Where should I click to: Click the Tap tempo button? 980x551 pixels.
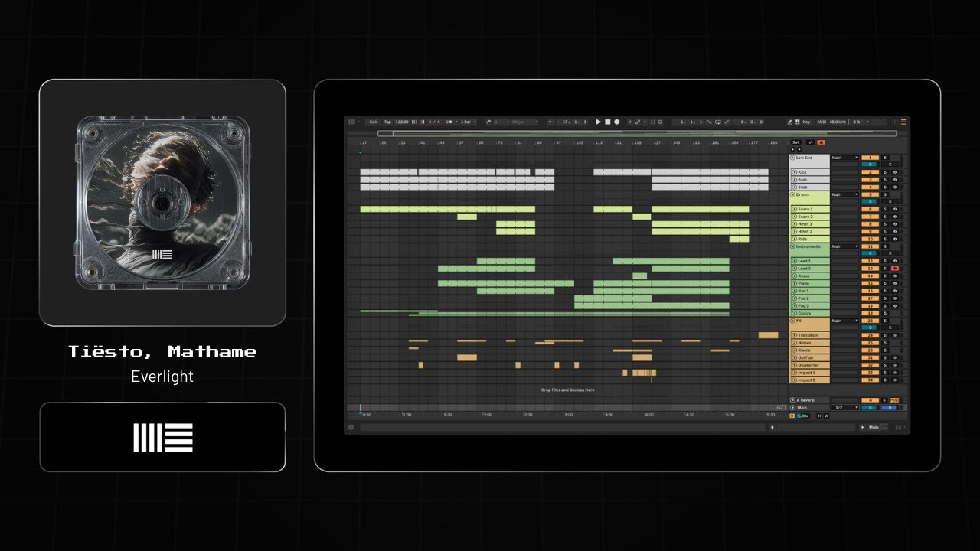(x=387, y=122)
